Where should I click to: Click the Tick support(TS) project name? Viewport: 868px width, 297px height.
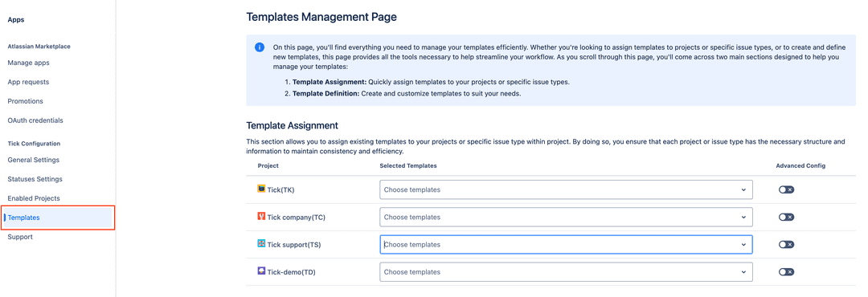pyautogui.click(x=294, y=245)
